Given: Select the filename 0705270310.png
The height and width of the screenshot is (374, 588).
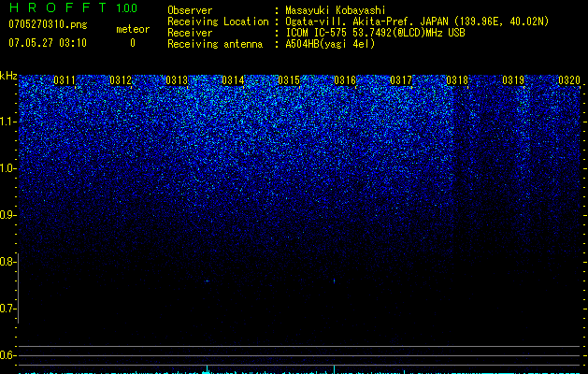Looking at the screenshot, I should tap(48, 24).
